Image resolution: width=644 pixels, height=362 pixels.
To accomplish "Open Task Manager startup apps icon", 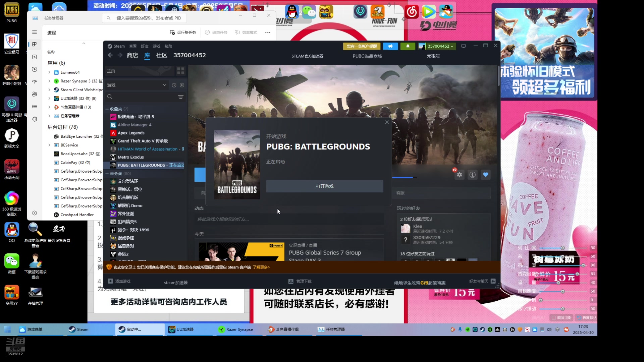I will (35, 81).
